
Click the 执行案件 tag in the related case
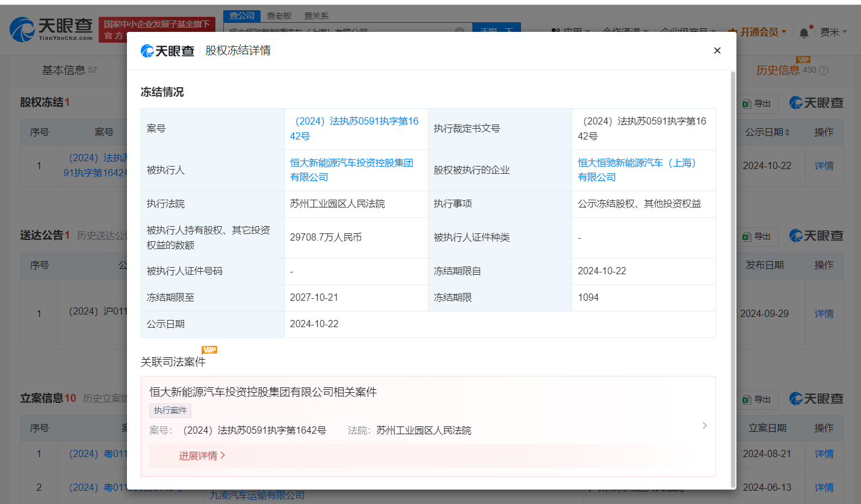click(x=170, y=411)
